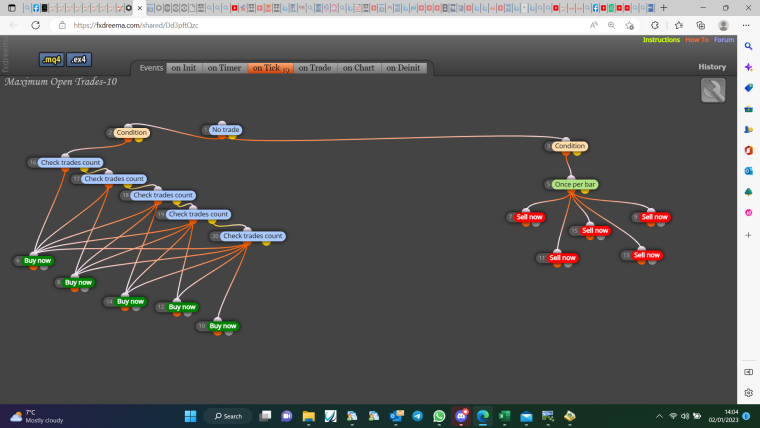760x428 pixels.
Task: Open Edge settings and more menu
Action: coord(746,25)
